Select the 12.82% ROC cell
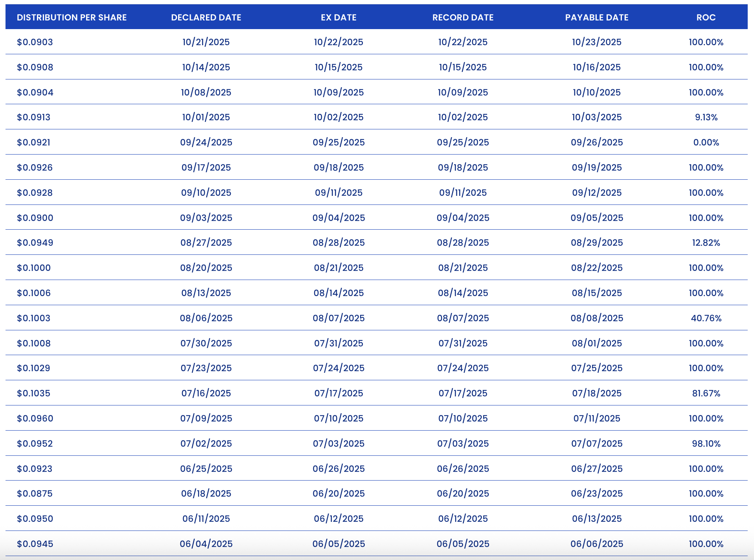The image size is (754, 560). pos(706,243)
